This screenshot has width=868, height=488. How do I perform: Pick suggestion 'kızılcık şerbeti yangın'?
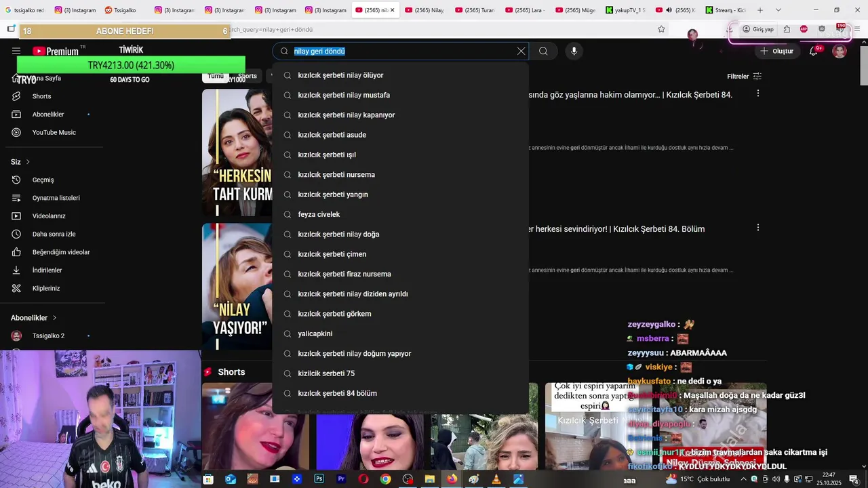click(400, 195)
